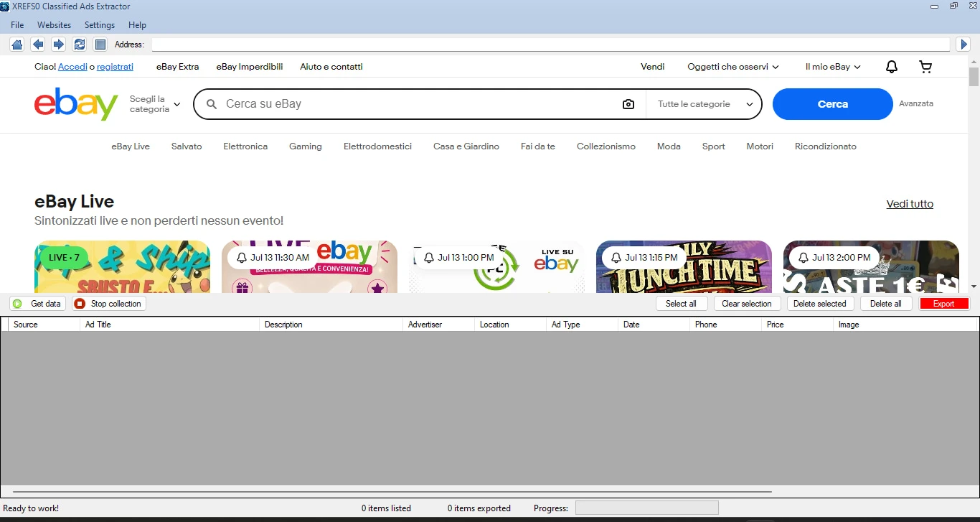This screenshot has width=980, height=522.
Task: Click the Delete all button
Action: pyautogui.click(x=886, y=304)
